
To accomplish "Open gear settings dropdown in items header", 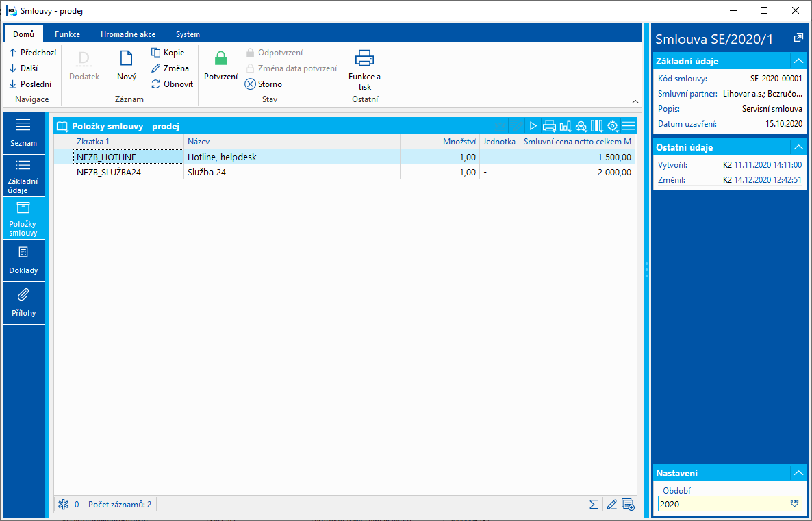I will (x=613, y=126).
